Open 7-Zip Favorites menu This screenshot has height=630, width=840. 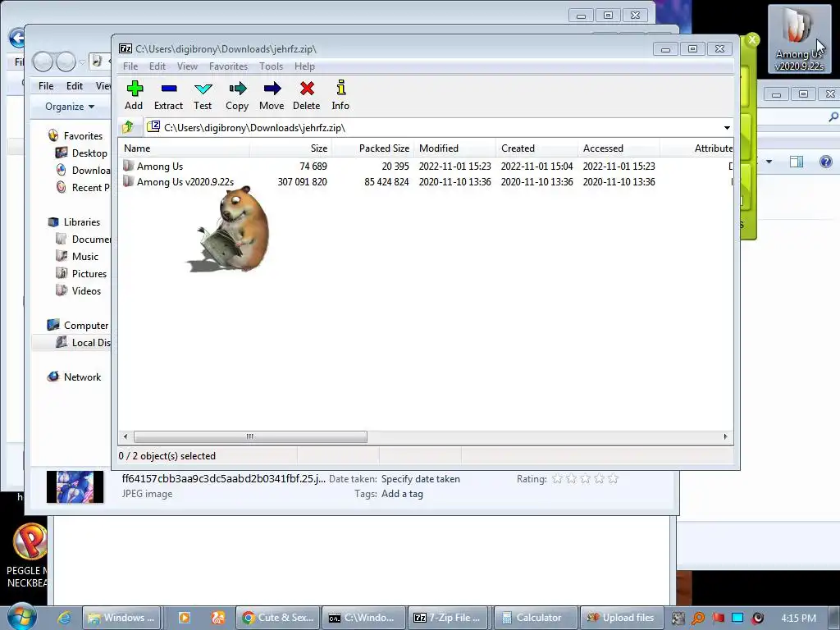coord(228,66)
